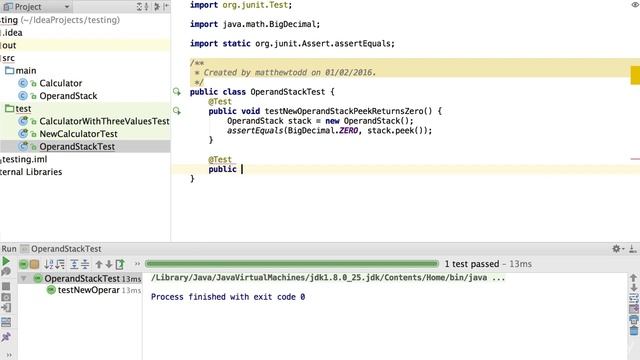
Task: Click the Run tool window label
Action: click(9, 249)
